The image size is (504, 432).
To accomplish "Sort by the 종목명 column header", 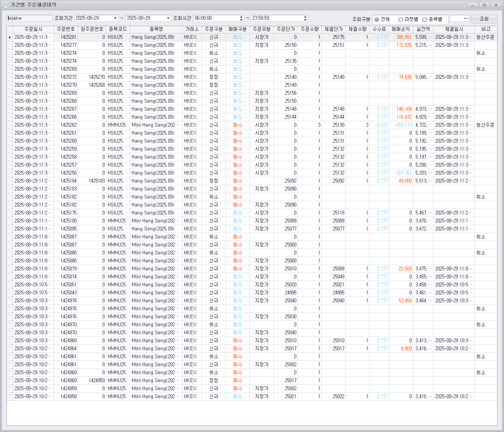I will coord(156,29).
